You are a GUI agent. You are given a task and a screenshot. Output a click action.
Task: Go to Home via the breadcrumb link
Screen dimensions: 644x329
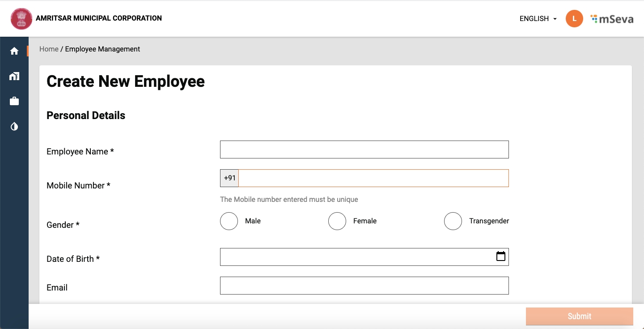point(49,49)
